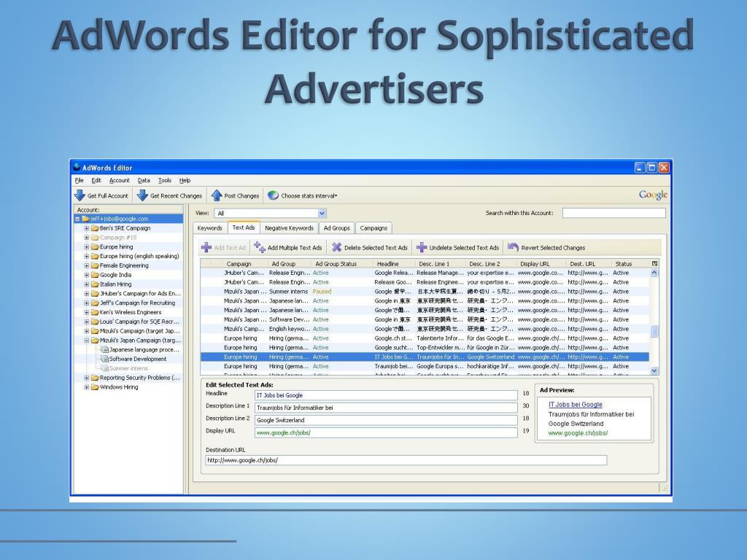Select the Summer interns ad group
This screenshot has width=747, height=560.
coord(128,368)
